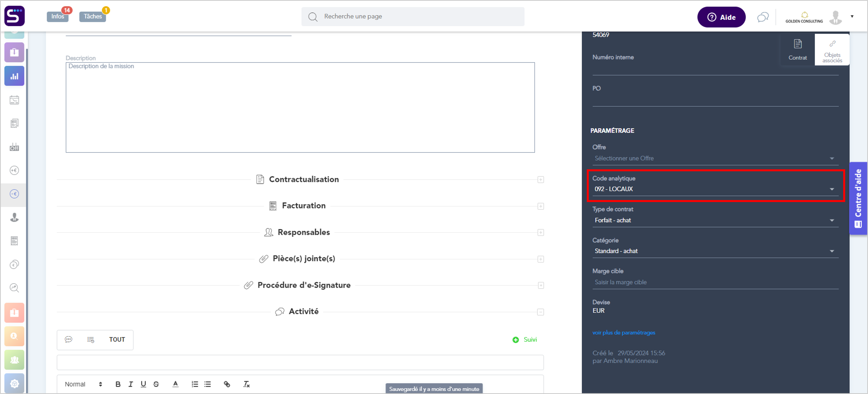Image resolution: width=868 pixels, height=394 pixels.
Task: Open the Code analytique dropdown
Action: (x=715, y=189)
